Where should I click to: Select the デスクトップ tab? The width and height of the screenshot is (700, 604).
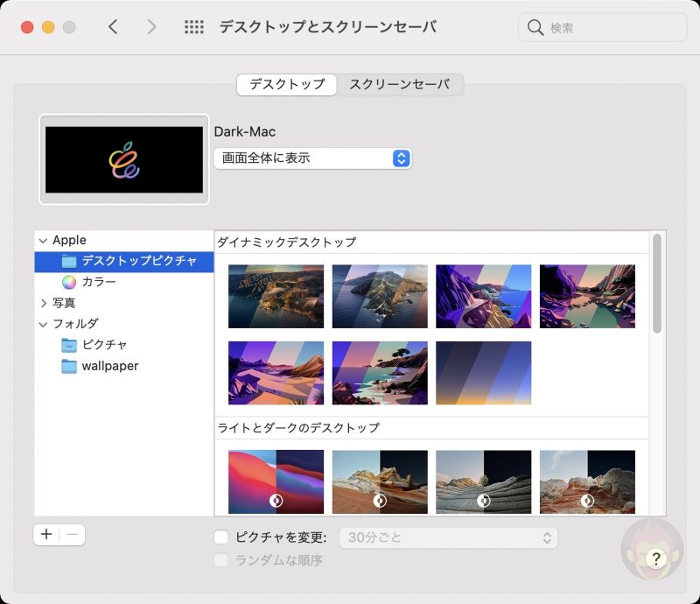[x=287, y=85]
